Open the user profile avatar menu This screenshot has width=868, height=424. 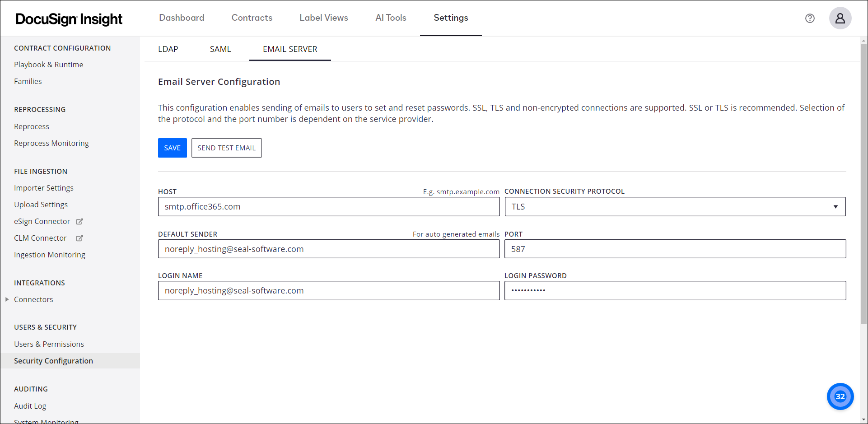(x=840, y=18)
